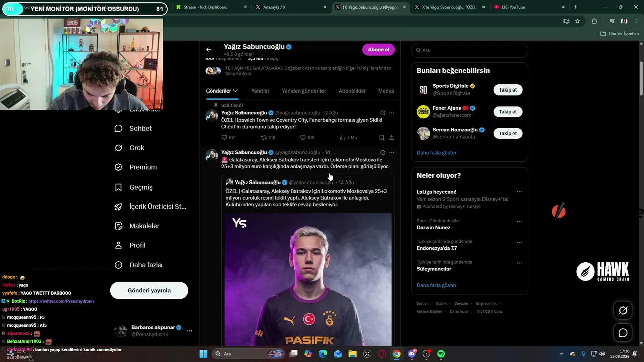Viewport: 644px width, 362px height.
Task: Open more options for Süleymancılar trend
Action: 519,263
